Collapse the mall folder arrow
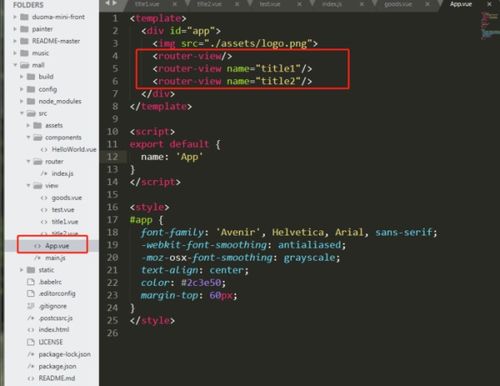The width and height of the screenshot is (500, 386). tap(15, 65)
